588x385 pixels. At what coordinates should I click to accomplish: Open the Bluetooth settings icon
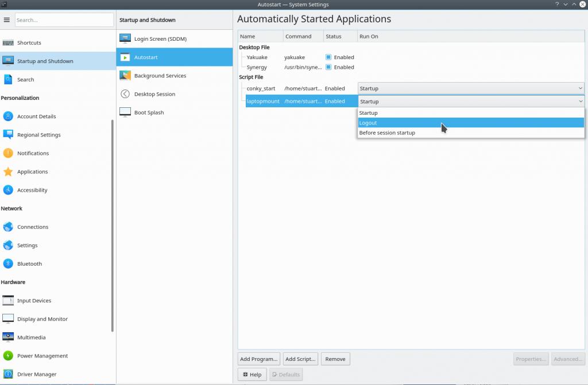point(8,264)
